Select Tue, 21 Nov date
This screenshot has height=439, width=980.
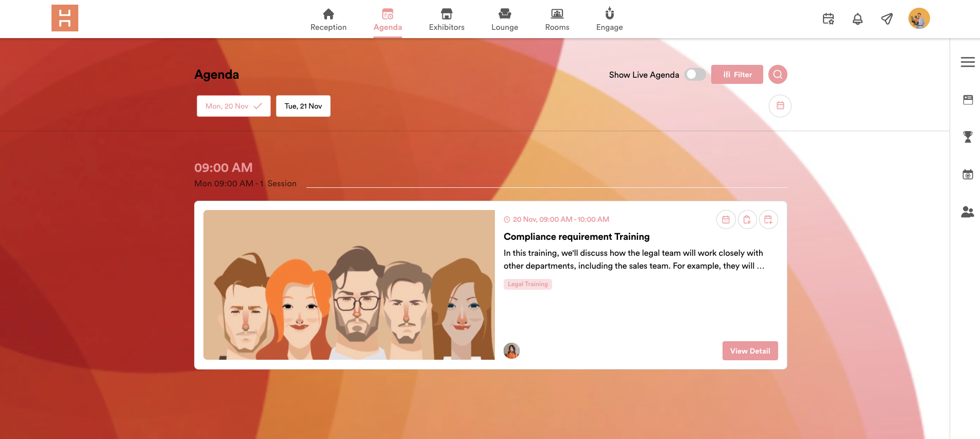(x=303, y=106)
